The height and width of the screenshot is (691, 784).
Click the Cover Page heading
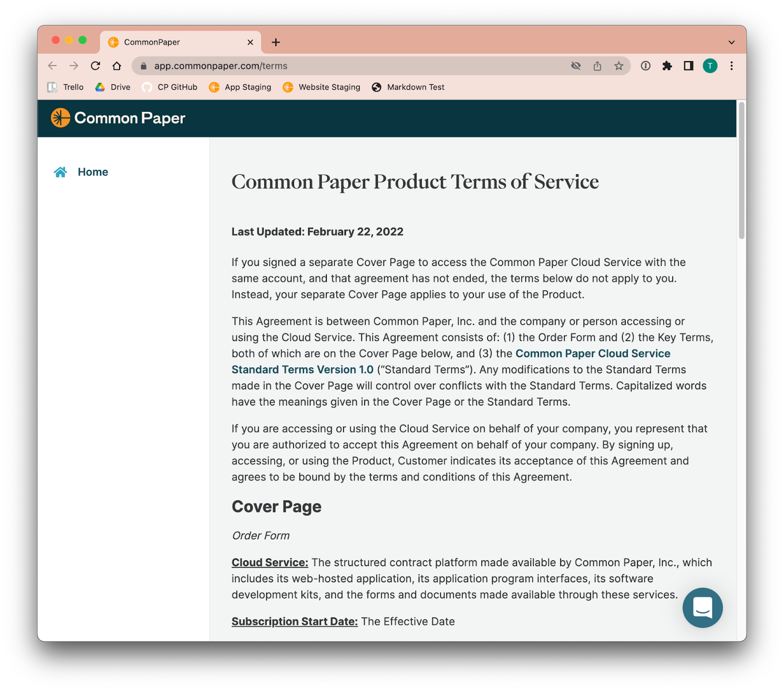click(x=276, y=506)
